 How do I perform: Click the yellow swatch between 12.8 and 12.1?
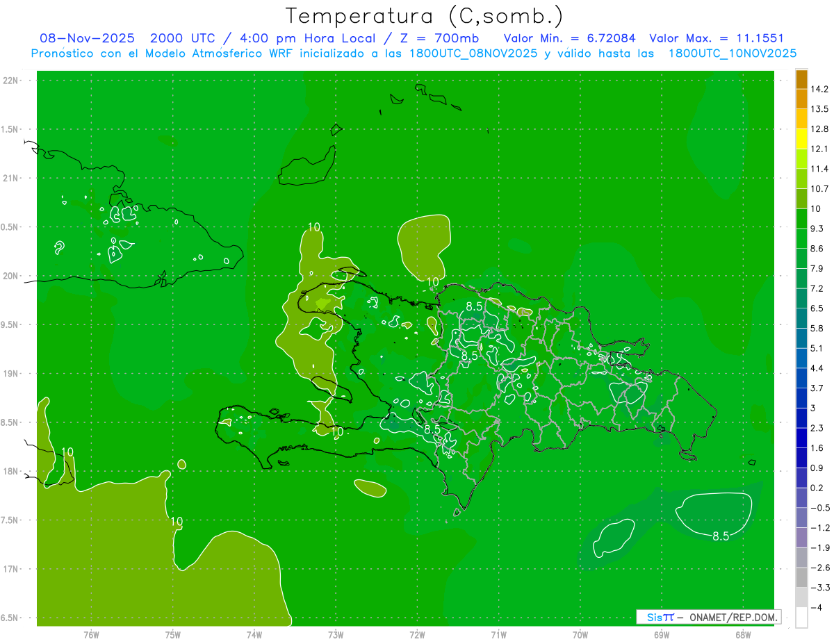click(x=801, y=139)
